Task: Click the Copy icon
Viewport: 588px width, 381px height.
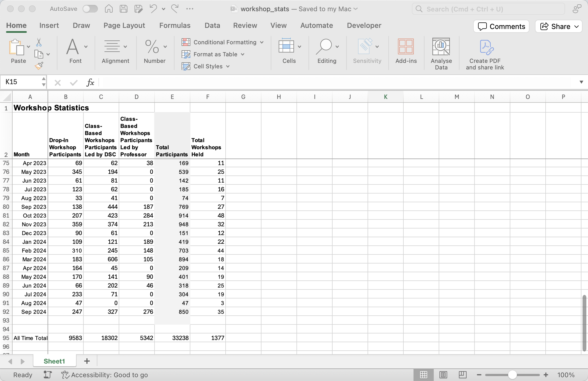Action: pos(39,54)
